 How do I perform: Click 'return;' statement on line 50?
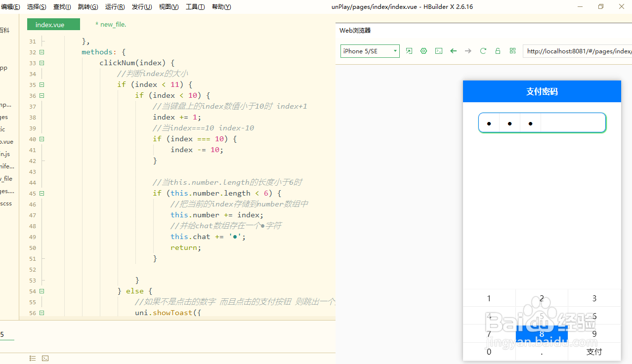click(186, 247)
